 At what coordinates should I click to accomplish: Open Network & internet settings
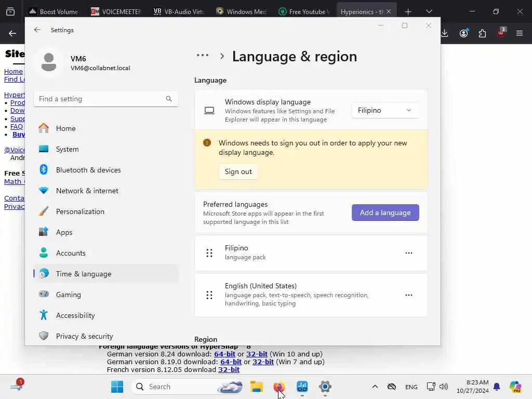pyautogui.click(x=106, y=191)
